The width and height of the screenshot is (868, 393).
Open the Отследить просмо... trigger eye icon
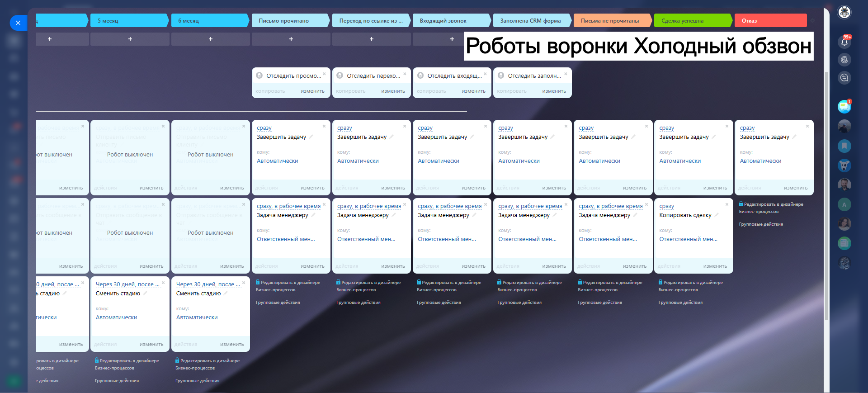point(259,76)
